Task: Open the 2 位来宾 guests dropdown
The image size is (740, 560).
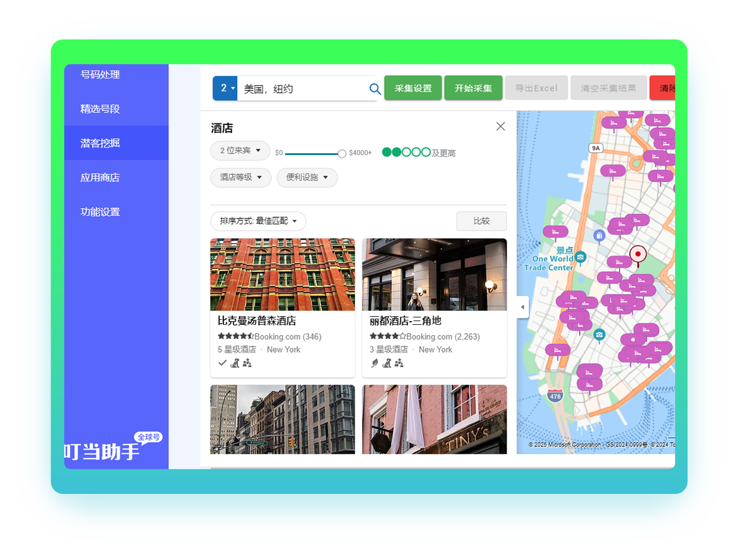Action: (x=240, y=151)
